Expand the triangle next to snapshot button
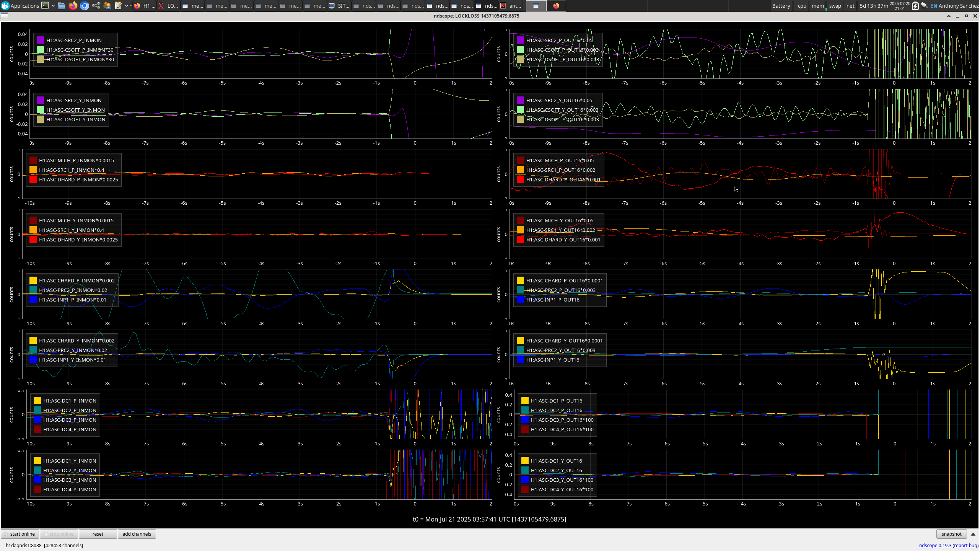The image size is (980, 551). point(973,534)
